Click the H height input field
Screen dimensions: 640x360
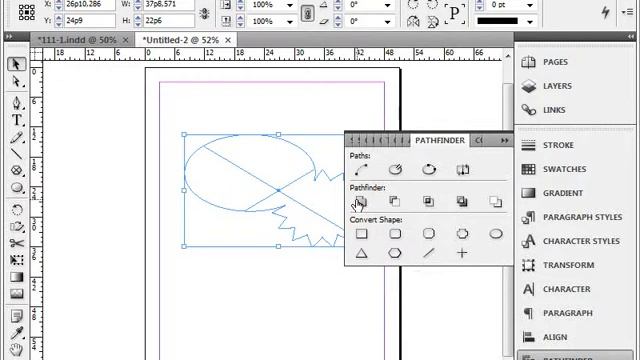point(169,20)
